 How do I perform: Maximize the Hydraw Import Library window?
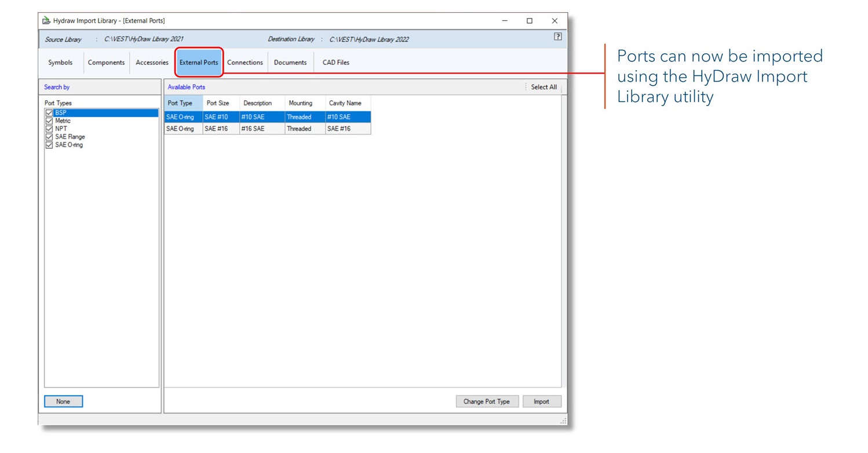pos(529,21)
